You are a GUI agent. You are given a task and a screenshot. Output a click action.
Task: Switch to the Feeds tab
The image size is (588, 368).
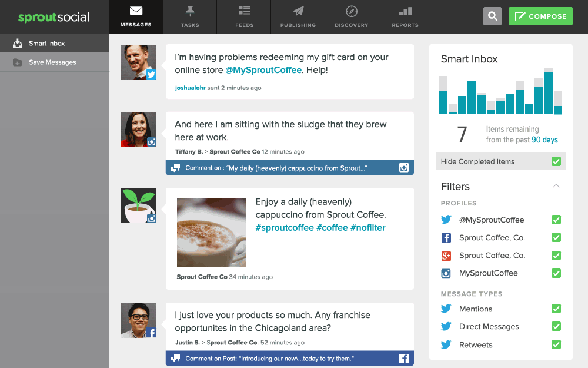point(245,17)
